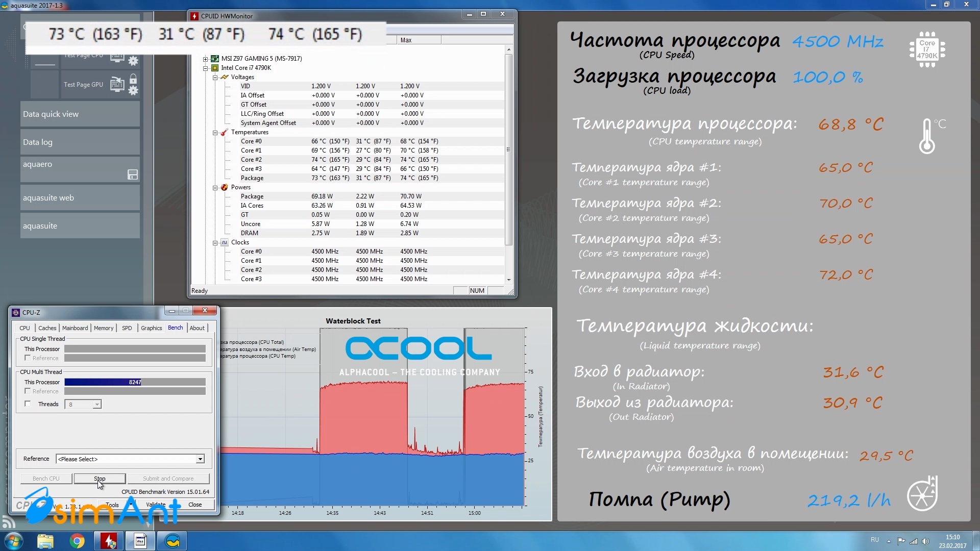Click the RU language indicator in taskbar
The height and width of the screenshot is (551, 980).
tap(875, 540)
